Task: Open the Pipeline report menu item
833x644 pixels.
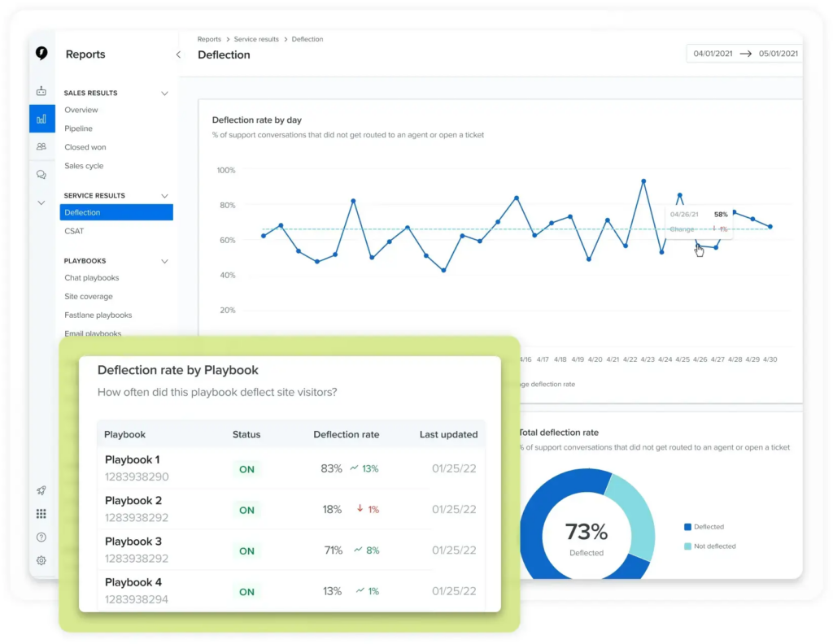Action: click(79, 128)
